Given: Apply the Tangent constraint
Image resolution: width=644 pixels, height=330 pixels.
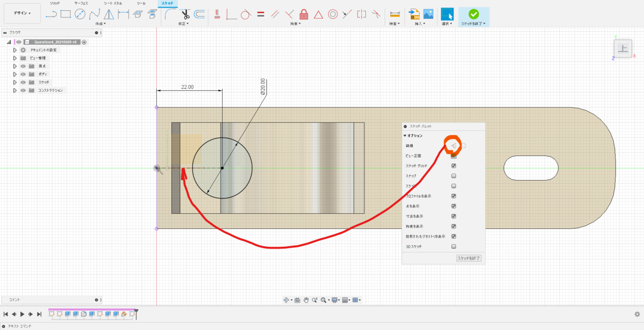Looking at the screenshot, I should coord(246,14).
